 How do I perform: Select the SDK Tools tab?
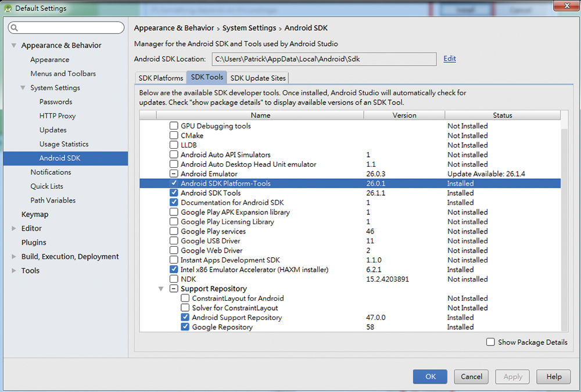point(207,77)
